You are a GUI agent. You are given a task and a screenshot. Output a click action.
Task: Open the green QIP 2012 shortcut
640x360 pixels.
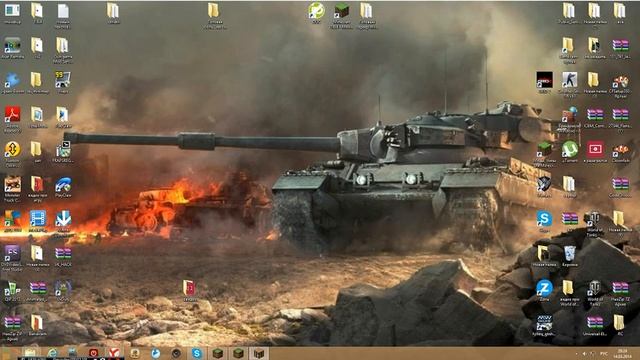click(x=12, y=288)
